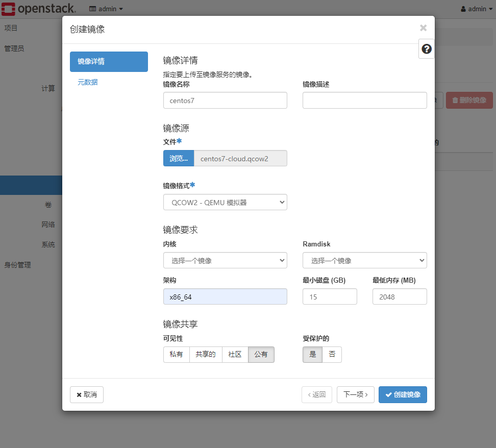Set protected to 是

pos(312,354)
